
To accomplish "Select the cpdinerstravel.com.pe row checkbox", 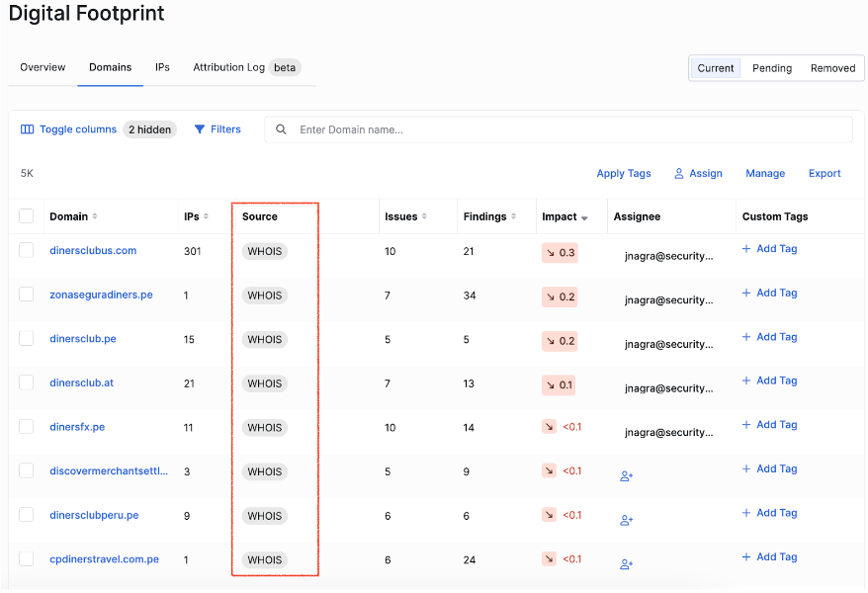I will click(x=26, y=558).
